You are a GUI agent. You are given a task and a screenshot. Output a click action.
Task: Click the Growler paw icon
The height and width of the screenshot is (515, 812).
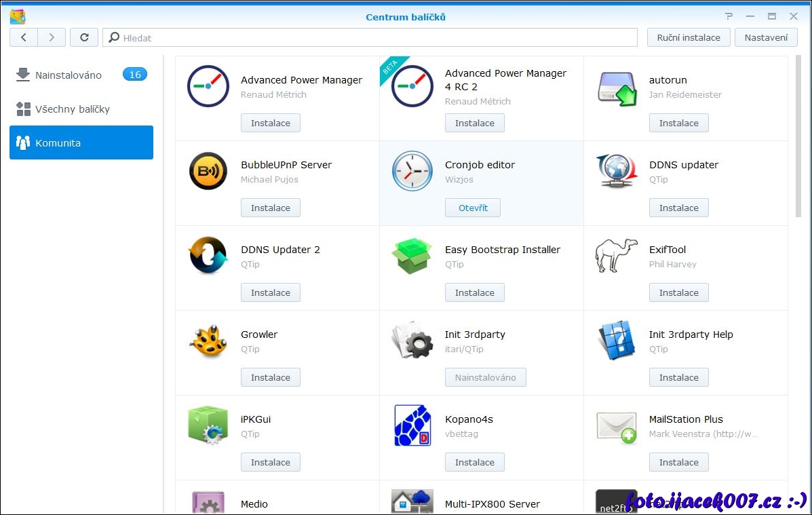coord(208,341)
